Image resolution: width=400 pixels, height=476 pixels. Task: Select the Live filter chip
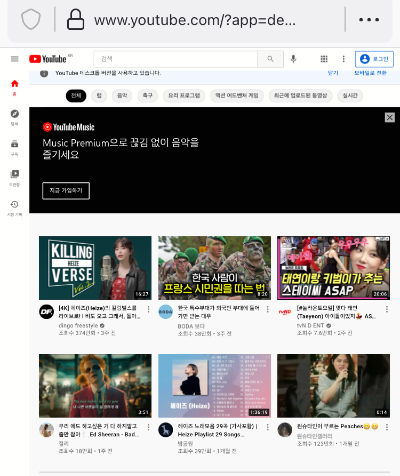[350, 96]
